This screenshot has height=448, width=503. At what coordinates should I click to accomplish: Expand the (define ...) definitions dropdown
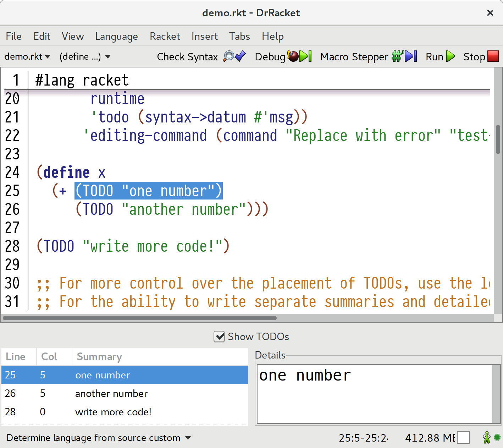click(x=85, y=56)
